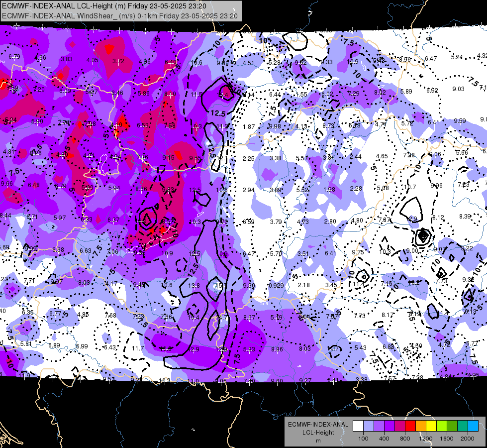Click the wind shear value "3.72"
The height and width of the screenshot is (448, 487).
click(118, 61)
